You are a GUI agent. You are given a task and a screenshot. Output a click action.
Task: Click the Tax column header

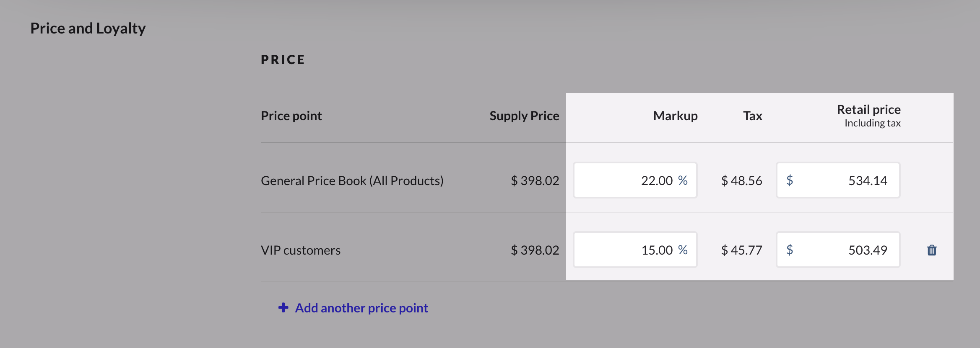(752, 116)
